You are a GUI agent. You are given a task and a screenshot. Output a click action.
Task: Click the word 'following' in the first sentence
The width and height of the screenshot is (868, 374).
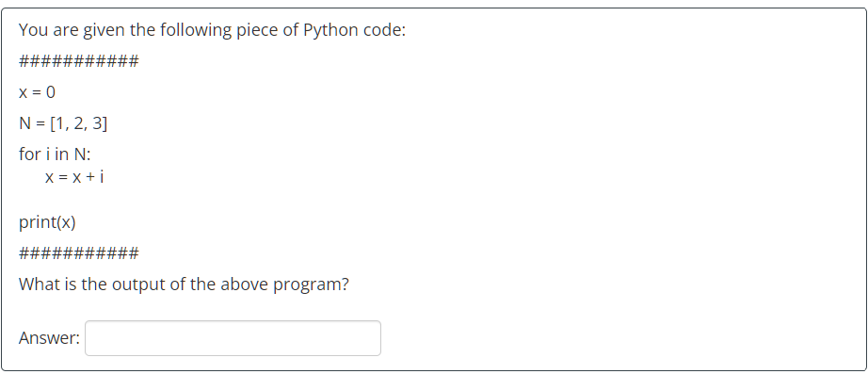coord(196,30)
